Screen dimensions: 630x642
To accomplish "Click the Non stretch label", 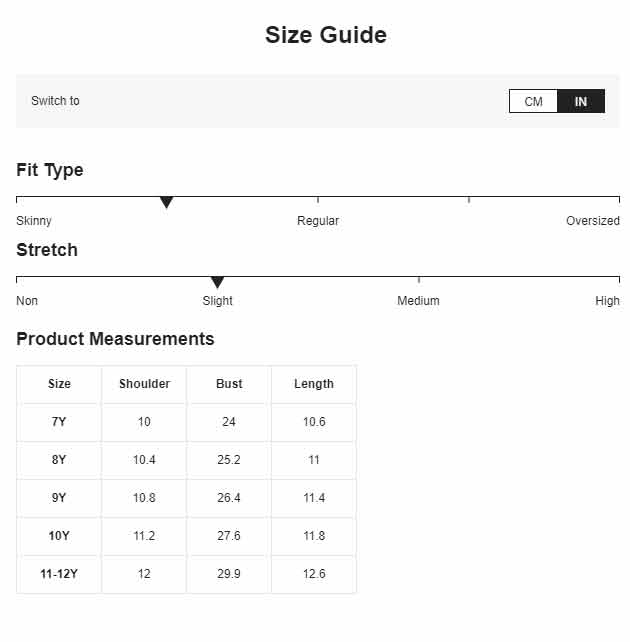I will point(27,301).
